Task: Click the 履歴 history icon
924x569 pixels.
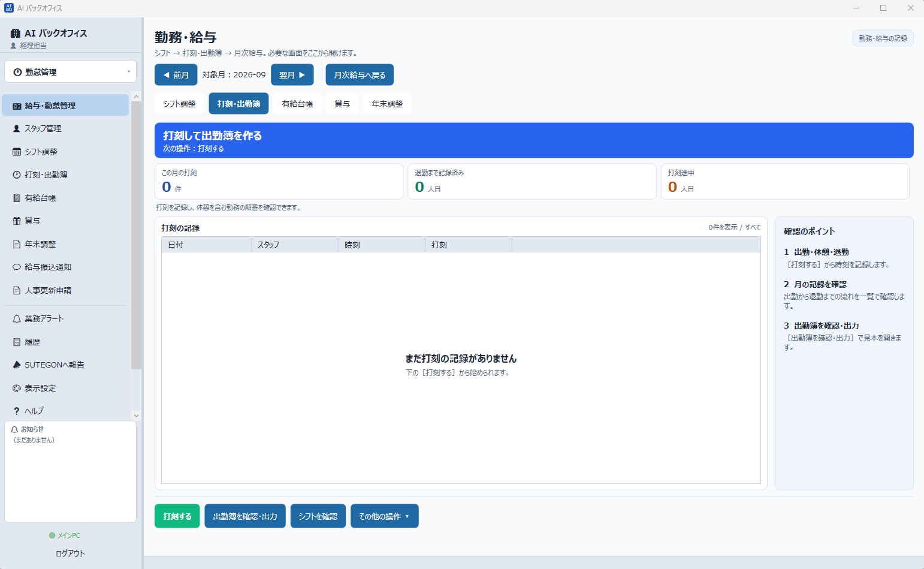Action: pos(17,342)
